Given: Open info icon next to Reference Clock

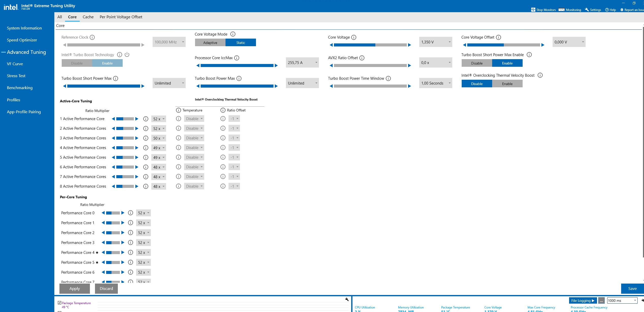Looking at the screenshot, I should pyautogui.click(x=92, y=37).
